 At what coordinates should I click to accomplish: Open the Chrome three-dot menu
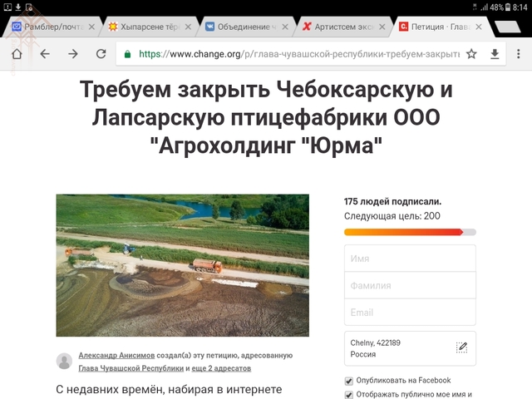(x=519, y=54)
